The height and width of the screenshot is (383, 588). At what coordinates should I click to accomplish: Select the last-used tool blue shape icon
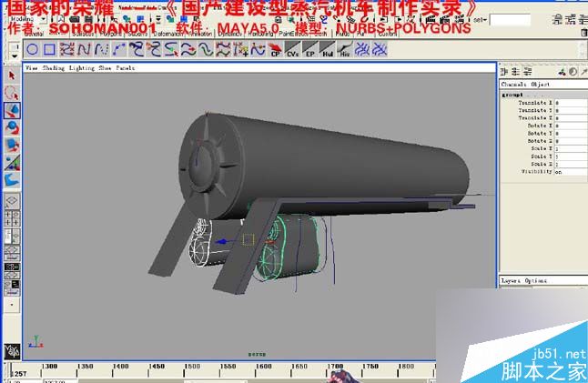(12, 180)
